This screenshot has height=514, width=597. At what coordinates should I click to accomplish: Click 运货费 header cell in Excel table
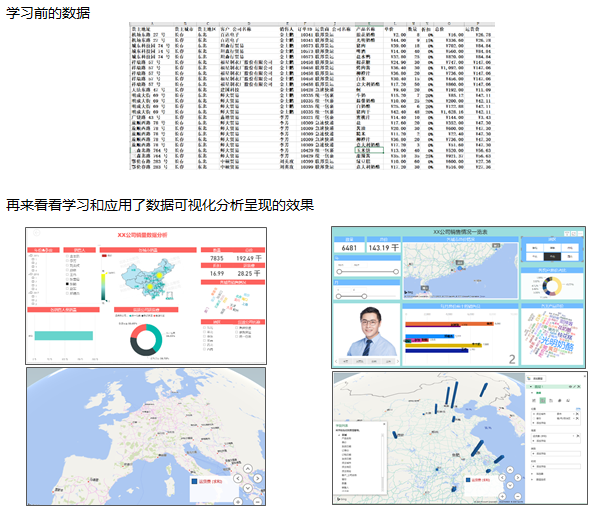point(473,29)
